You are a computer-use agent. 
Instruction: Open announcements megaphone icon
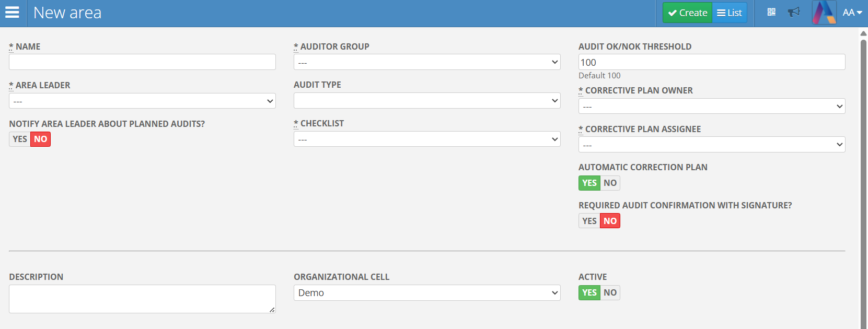pos(794,13)
